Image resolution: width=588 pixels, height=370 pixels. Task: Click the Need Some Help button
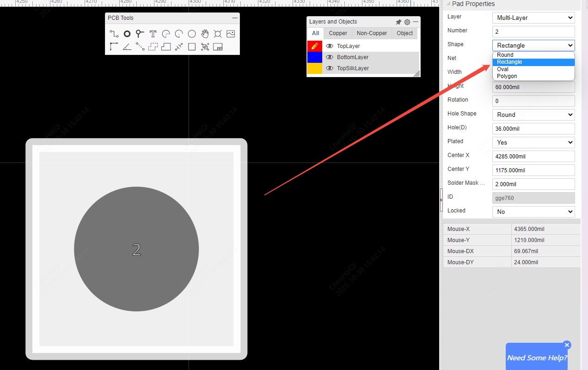536,358
